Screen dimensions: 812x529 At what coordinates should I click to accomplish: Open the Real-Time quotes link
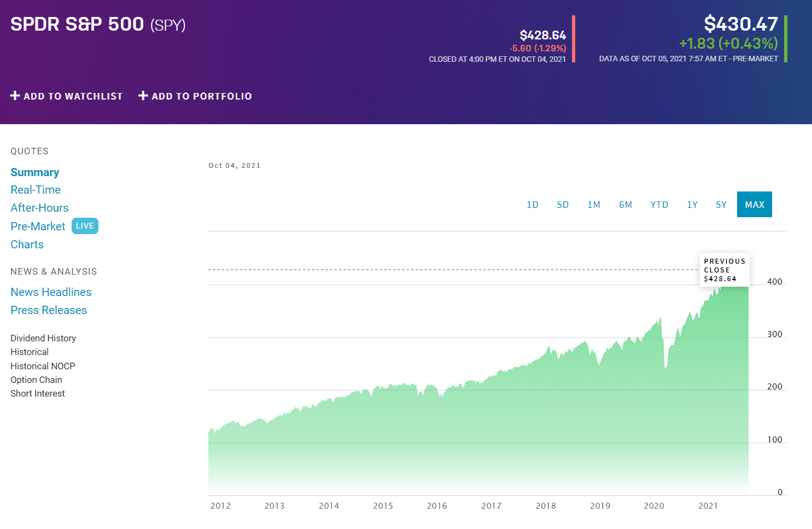(x=36, y=190)
